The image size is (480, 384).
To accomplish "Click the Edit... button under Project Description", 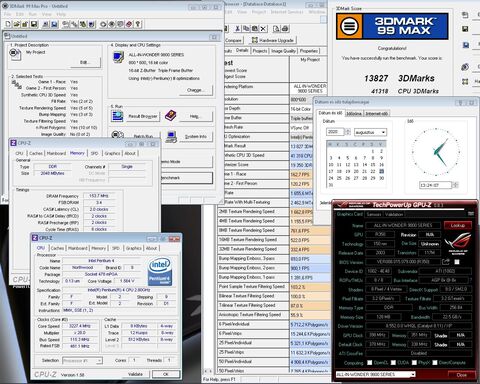I will click(x=85, y=62).
